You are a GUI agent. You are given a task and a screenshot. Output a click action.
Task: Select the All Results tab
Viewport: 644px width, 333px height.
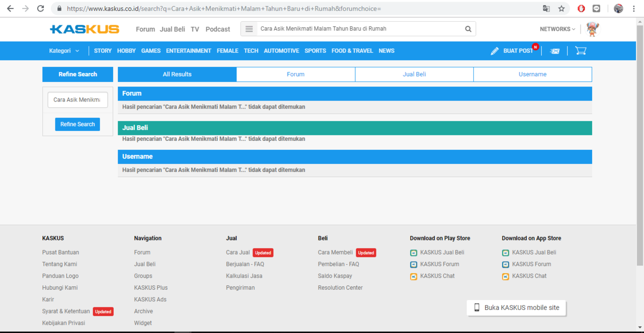pyautogui.click(x=177, y=74)
